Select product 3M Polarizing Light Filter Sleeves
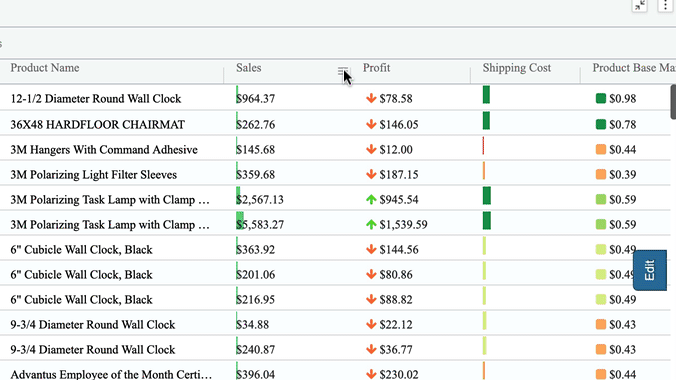This screenshot has width=676, height=380. tap(94, 175)
